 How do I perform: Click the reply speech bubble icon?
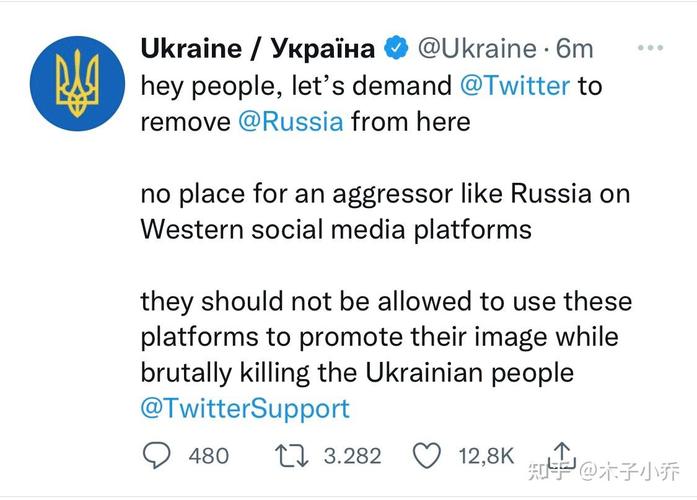[157, 456]
